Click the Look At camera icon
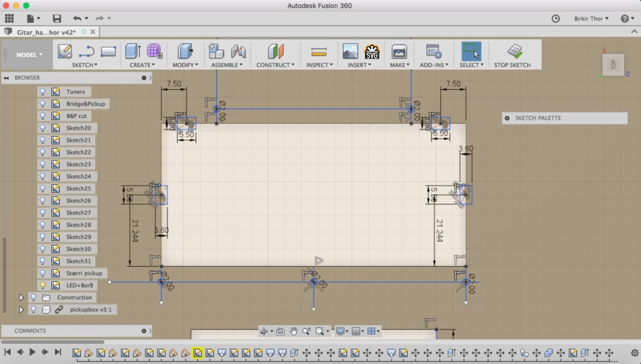Screen dimensions: 641x364 pyautogui.click(x=280, y=332)
